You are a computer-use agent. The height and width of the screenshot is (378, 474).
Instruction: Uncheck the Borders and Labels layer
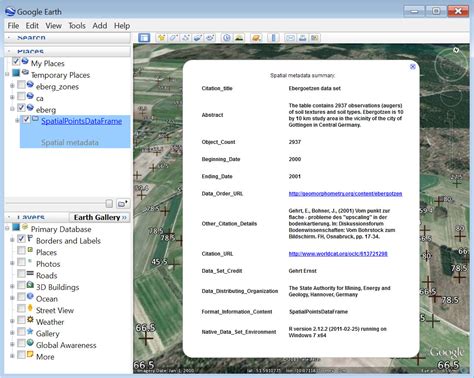coord(21,239)
